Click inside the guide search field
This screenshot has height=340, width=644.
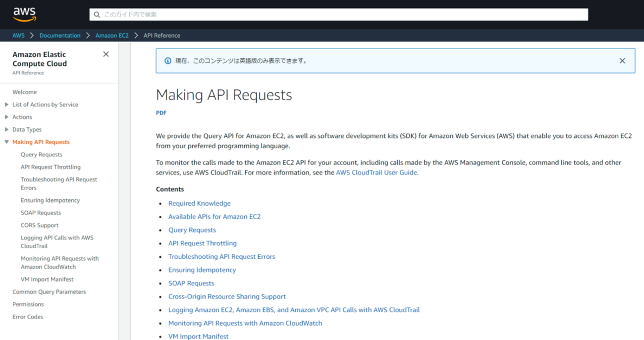point(342,15)
